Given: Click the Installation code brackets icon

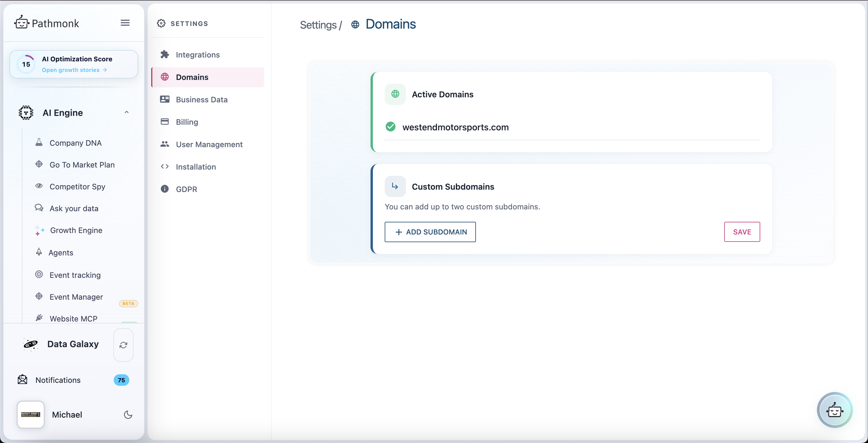Looking at the screenshot, I should coord(164,166).
